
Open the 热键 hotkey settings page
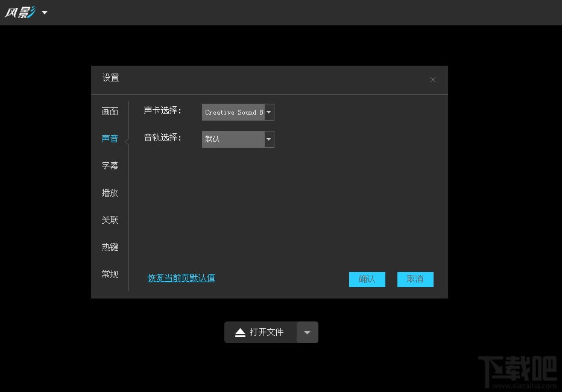pos(110,247)
